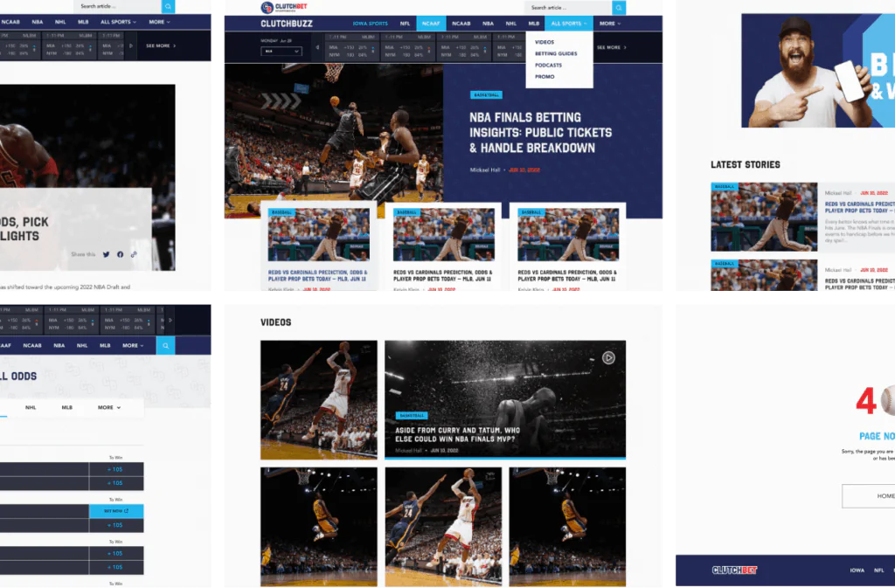Share the article on Facebook
The width and height of the screenshot is (895, 588).
[121, 254]
